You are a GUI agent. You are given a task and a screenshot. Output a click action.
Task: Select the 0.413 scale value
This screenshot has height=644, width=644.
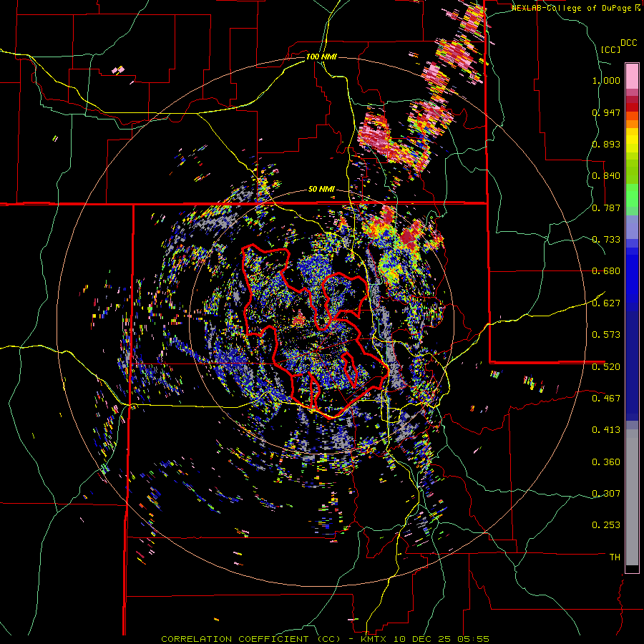606,429
